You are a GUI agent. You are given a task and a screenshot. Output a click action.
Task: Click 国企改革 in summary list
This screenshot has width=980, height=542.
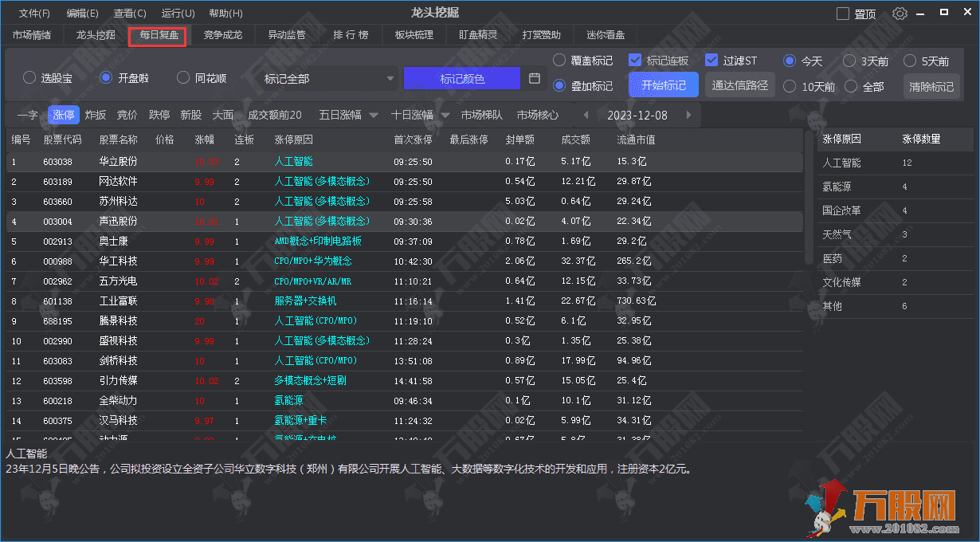pos(841,210)
